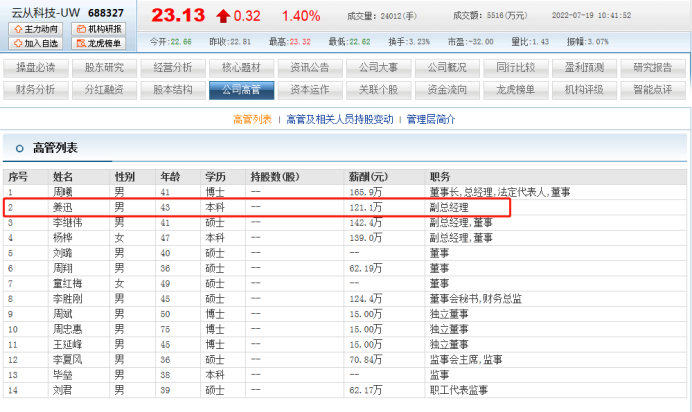Select the active 公司高管 tab

(241, 90)
